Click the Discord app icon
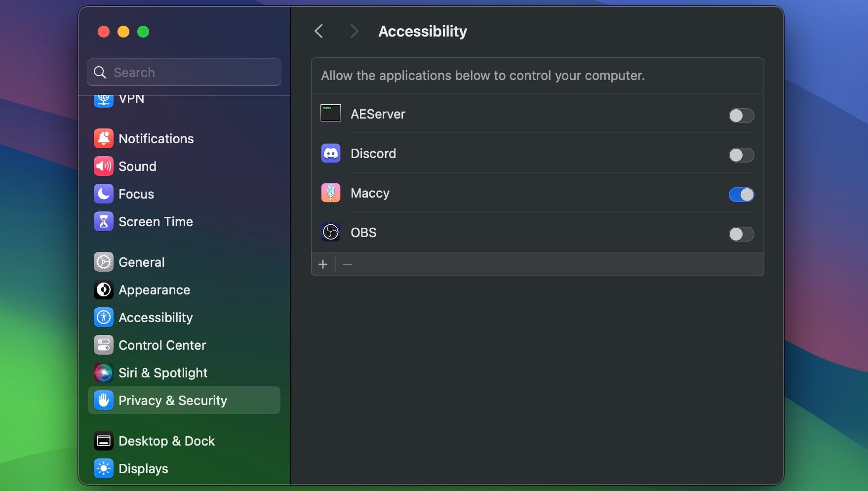868x491 pixels. [x=330, y=153]
